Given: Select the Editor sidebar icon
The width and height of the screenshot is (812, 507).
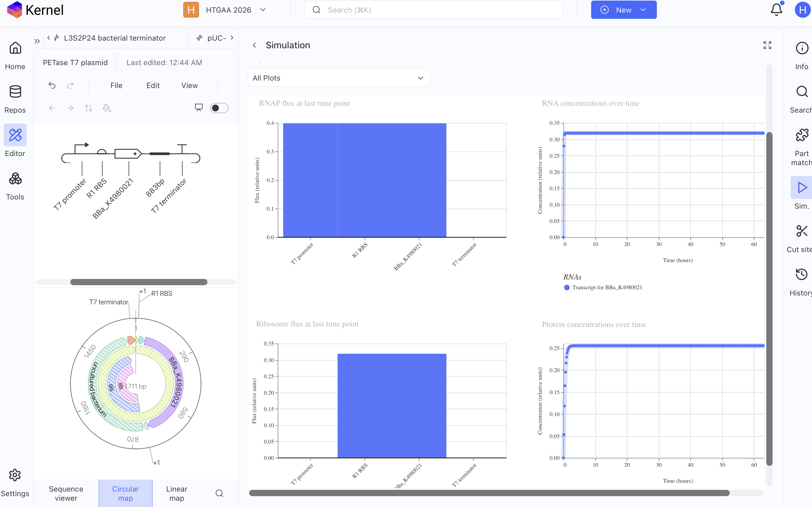Looking at the screenshot, I should (x=15, y=135).
